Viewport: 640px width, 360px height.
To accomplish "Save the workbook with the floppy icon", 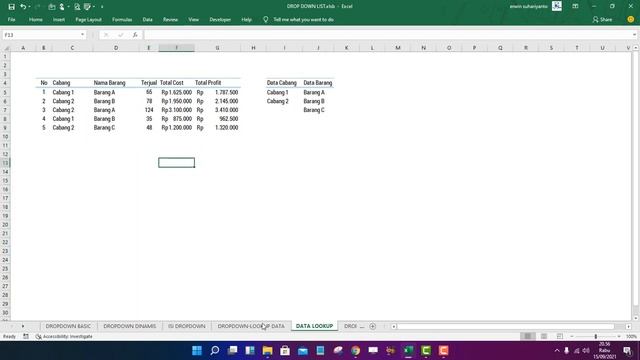I will 11,7.
